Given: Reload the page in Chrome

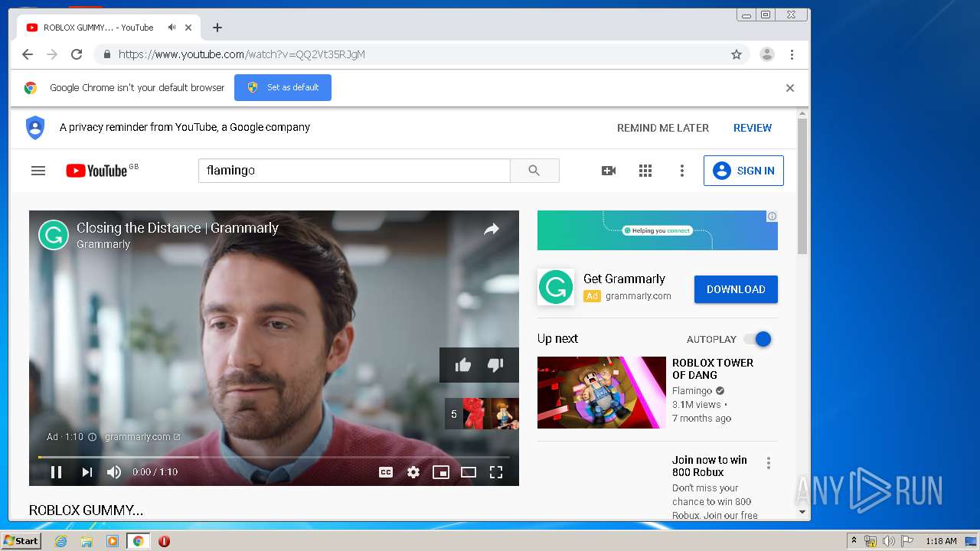Looking at the screenshot, I should (77, 54).
